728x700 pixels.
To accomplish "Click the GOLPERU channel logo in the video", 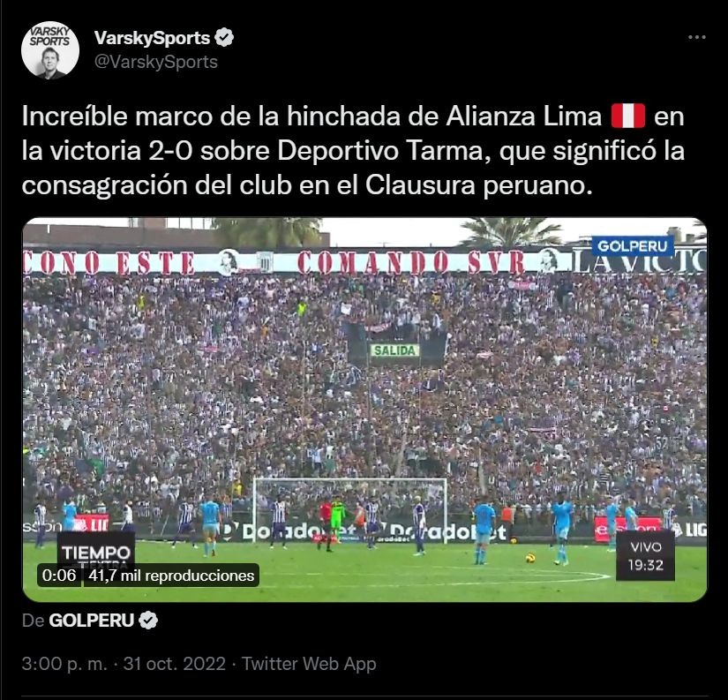I will (632, 246).
